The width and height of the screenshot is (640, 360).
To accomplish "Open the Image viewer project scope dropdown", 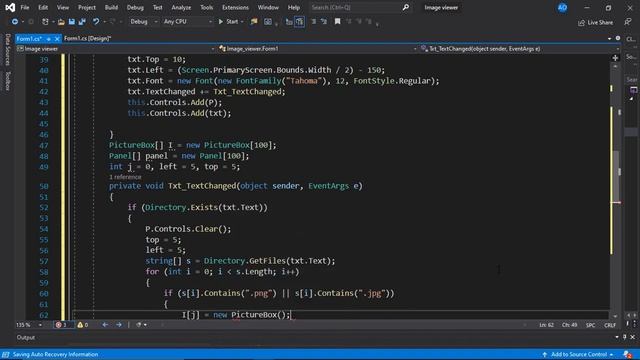I will tap(116, 49).
